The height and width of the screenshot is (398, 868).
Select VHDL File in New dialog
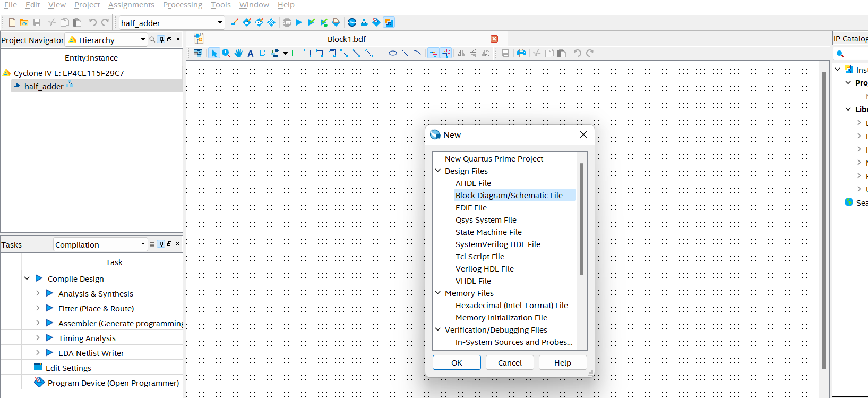(473, 281)
